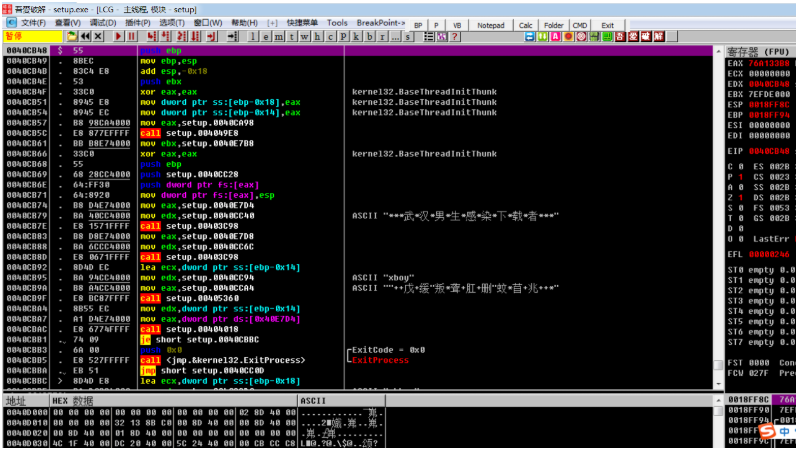Click the options list icon in toolbar
The width and height of the screenshot is (798, 449).
(429, 37)
